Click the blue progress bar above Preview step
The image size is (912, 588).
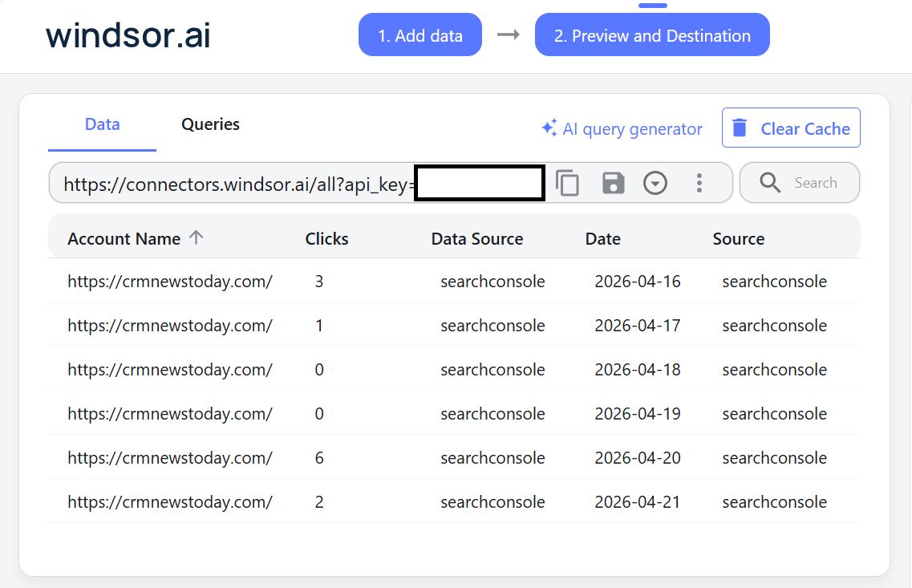coord(652,5)
